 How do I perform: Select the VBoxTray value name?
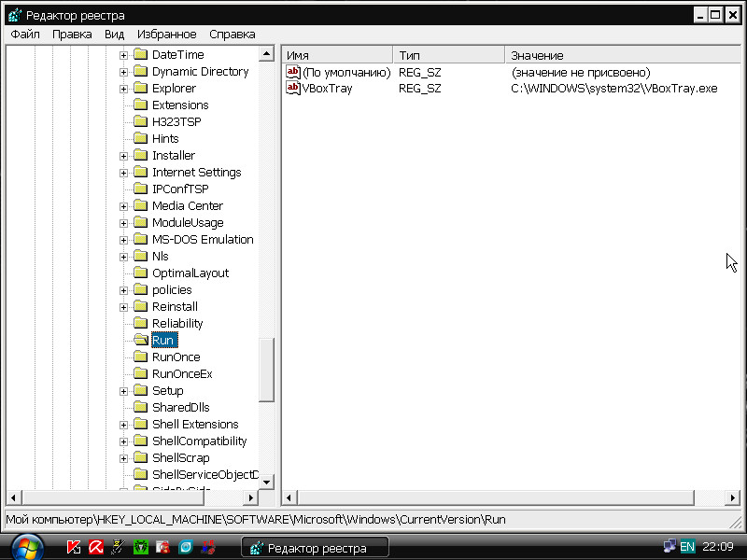328,89
